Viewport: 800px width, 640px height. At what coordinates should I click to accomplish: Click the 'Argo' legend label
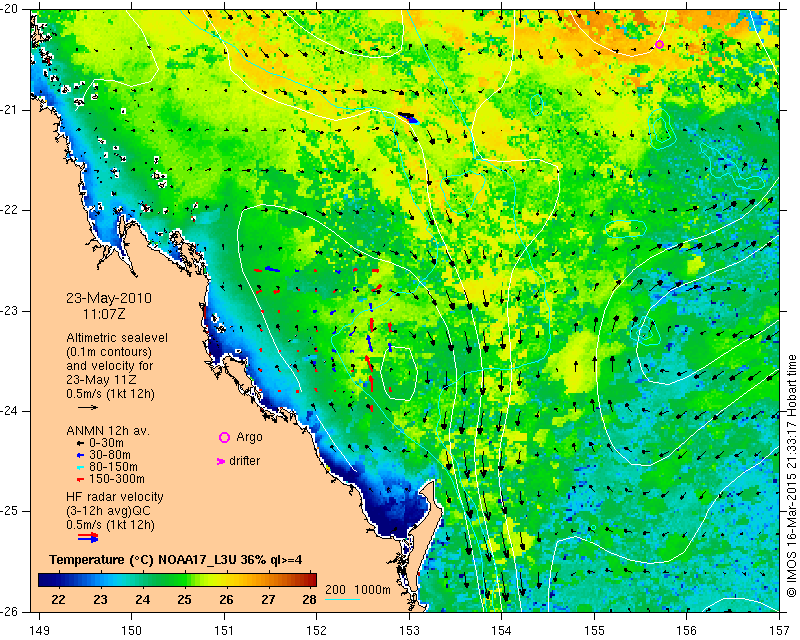(249, 437)
